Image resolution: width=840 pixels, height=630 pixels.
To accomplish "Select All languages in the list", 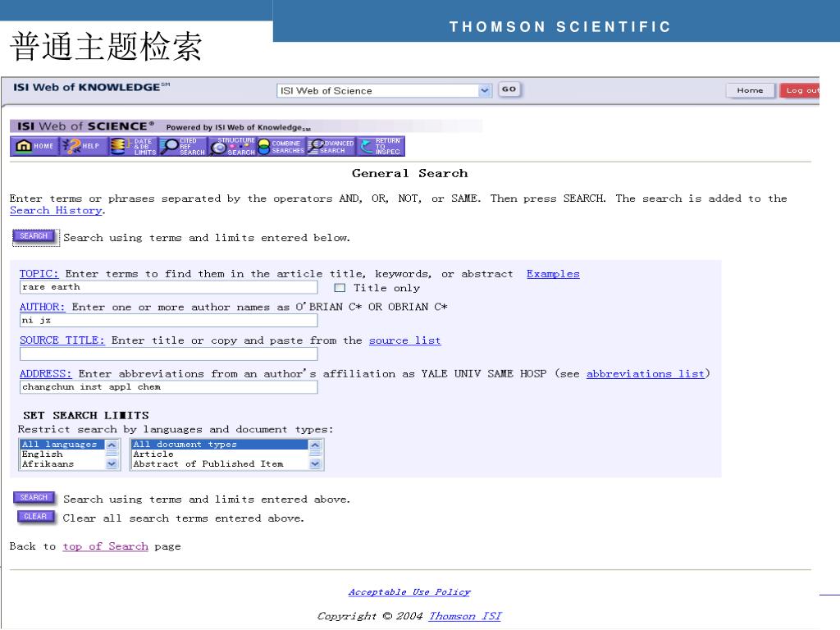I will [62, 444].
